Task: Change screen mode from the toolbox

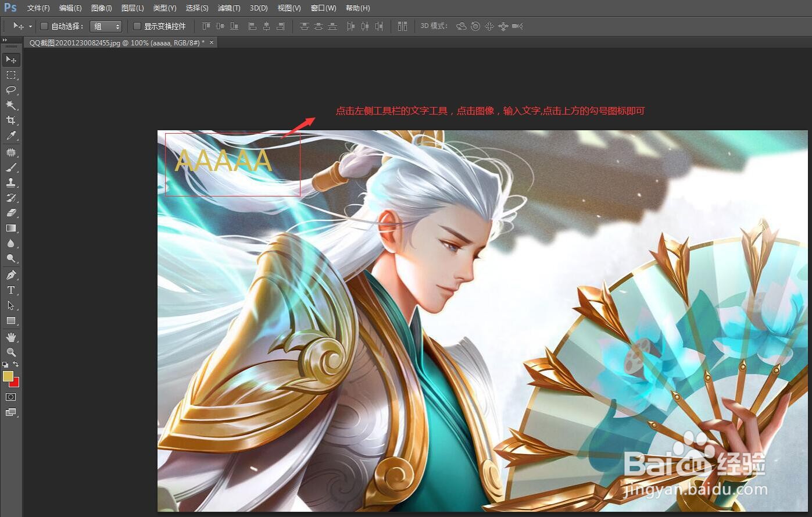Action: coord(11,412)
